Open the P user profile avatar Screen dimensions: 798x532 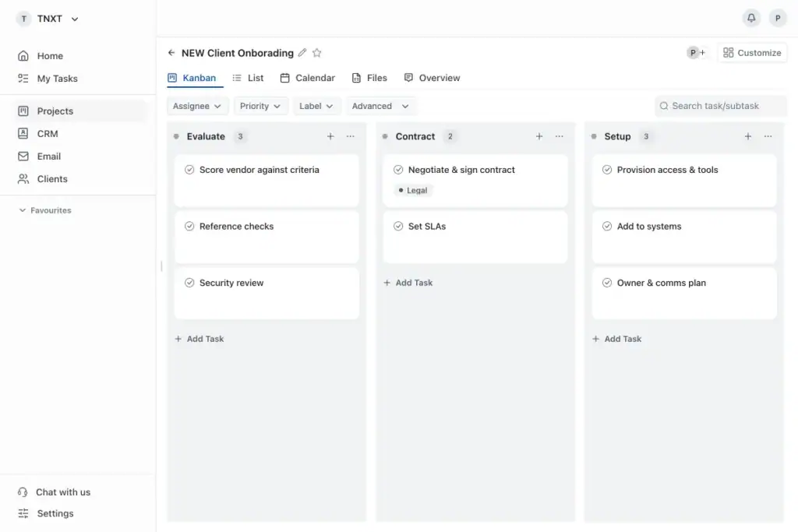click(777, 19)
